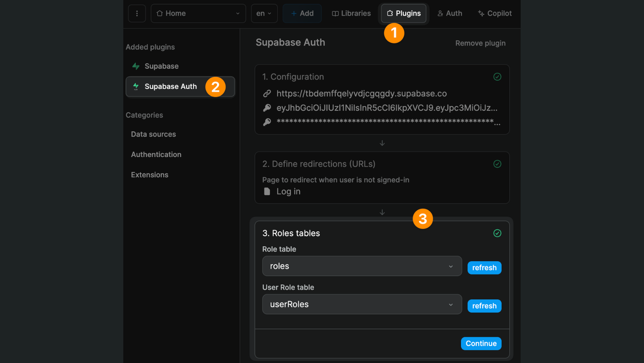Click the link icon beside the Supabase URL
The width and height of the screenshot is (644, 363).
[x=267, y=93]
